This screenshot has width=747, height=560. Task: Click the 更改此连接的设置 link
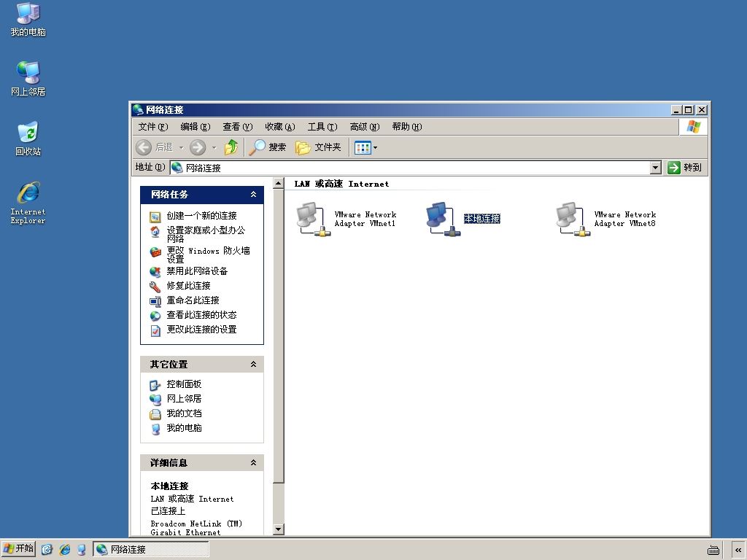tap(201, 330)
